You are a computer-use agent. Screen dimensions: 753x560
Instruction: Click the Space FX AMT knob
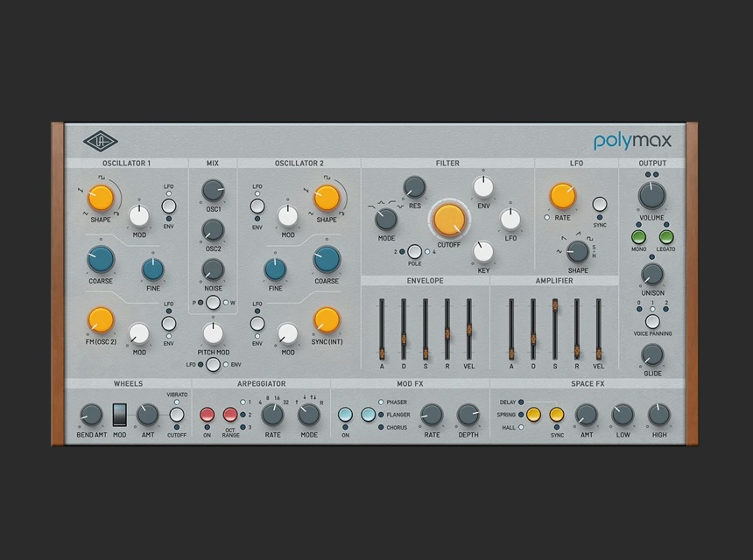[x=587, y=415]
